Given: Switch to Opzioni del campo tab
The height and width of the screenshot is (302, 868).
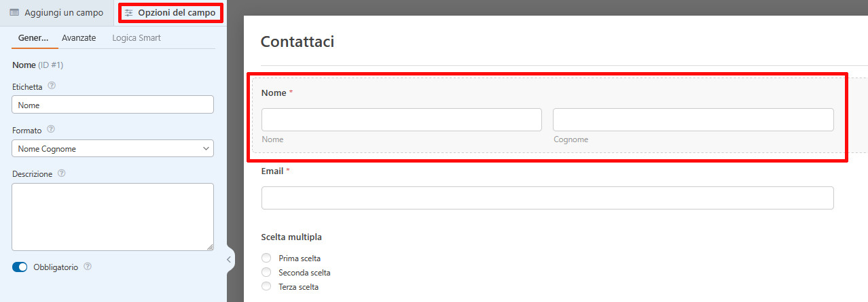Looking at the screenshot, I should (x=170, y=13).
